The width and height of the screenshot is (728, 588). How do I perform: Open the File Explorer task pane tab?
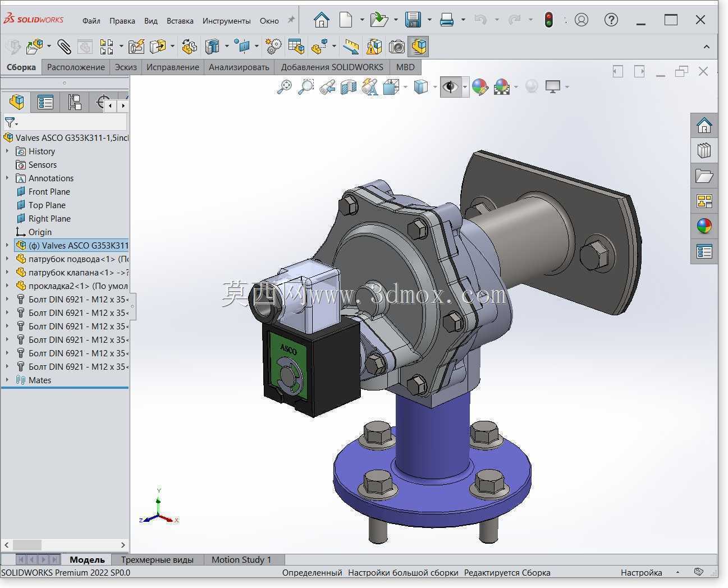704,176
